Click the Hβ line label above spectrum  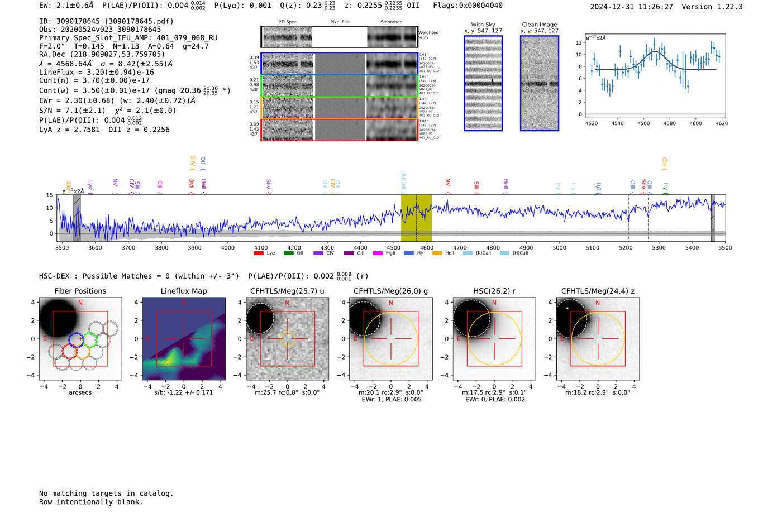[x=598, y=187]
